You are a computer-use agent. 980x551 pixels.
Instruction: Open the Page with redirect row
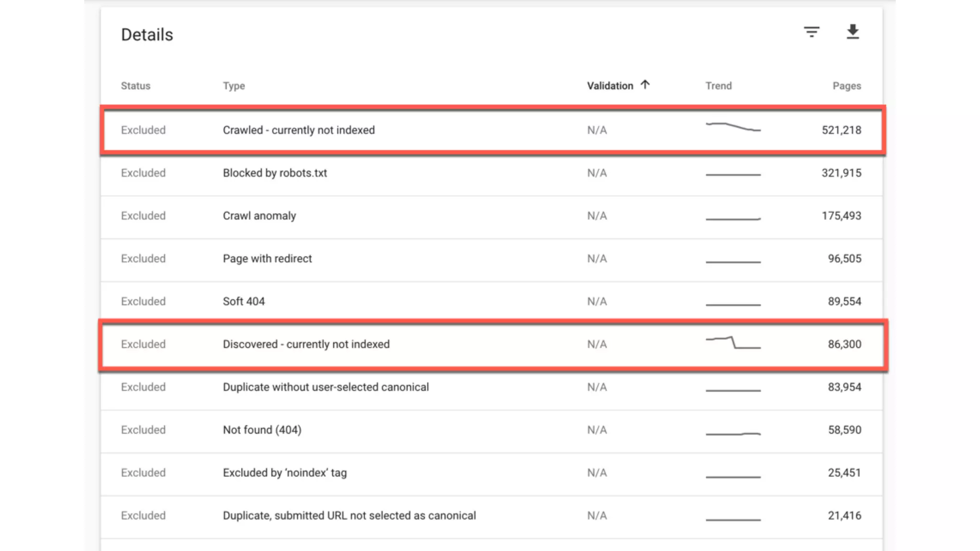267,259
